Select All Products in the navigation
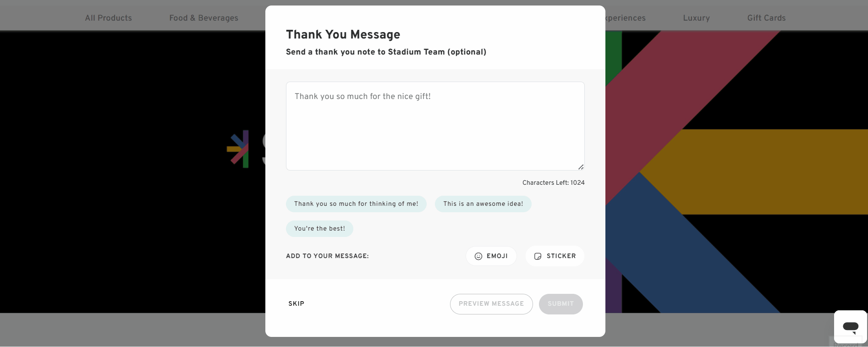 tap(108, 18)
